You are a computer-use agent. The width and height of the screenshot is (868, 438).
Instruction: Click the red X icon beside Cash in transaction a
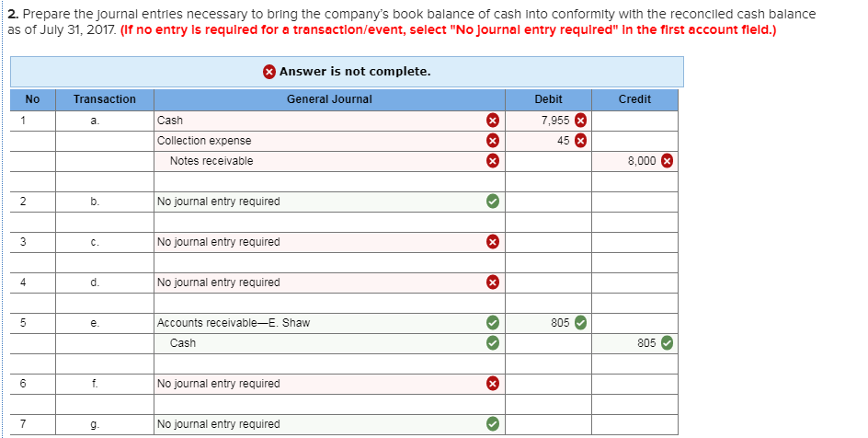pos(493,121)
